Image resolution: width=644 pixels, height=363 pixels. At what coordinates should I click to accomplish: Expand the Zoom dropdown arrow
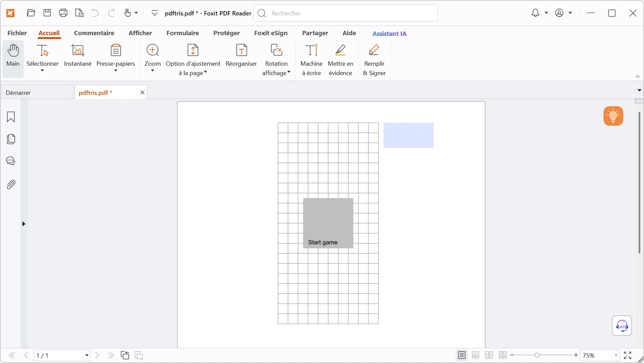click(x=153, y=71)
